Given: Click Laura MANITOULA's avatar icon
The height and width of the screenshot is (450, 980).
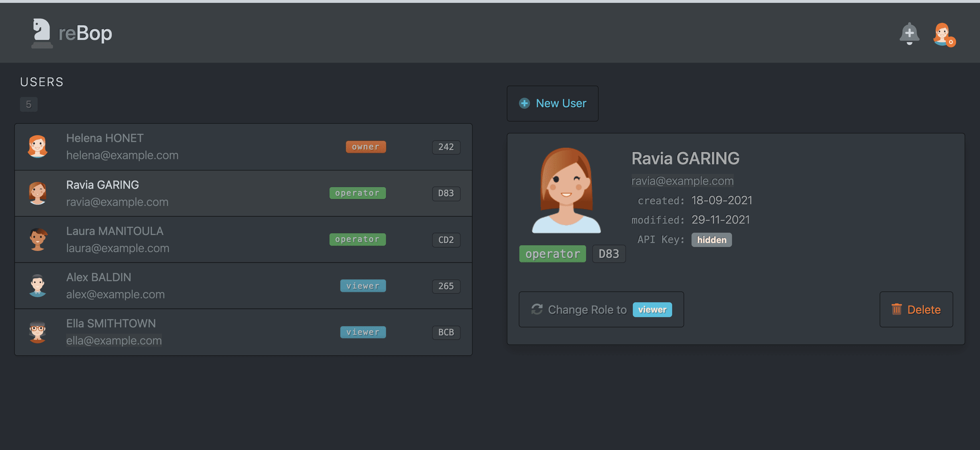Looking at the screenshot, I should (38, 240).
